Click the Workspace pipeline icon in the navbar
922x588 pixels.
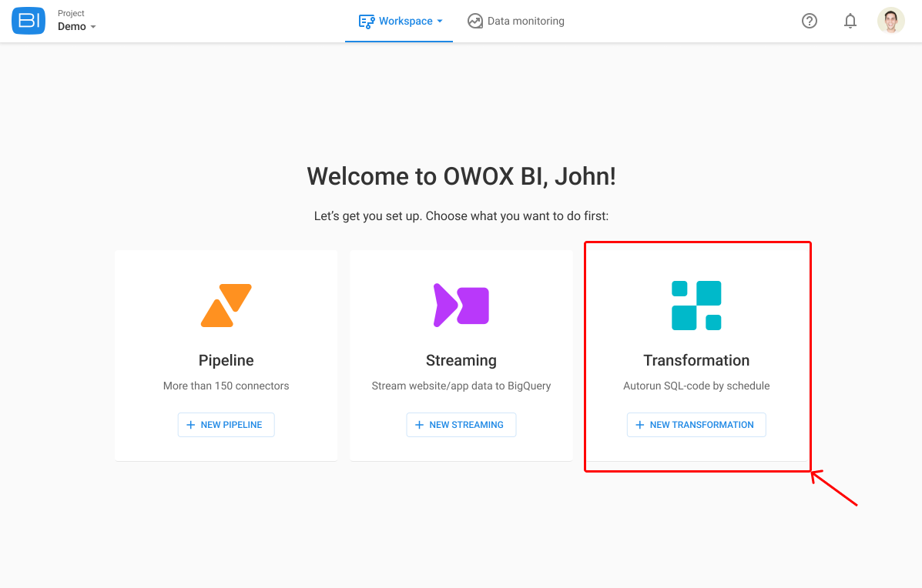(368, 21)
